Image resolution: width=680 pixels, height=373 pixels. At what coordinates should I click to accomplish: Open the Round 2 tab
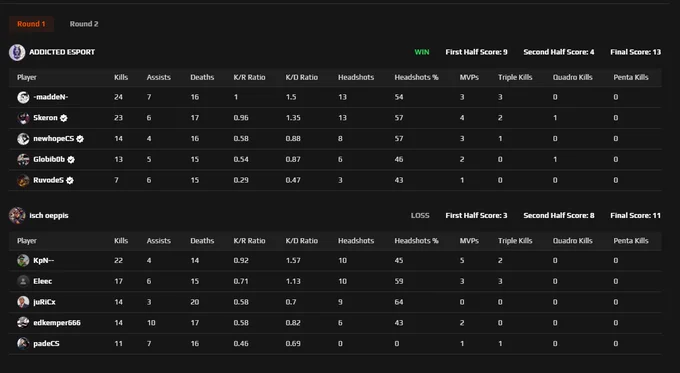[x=84, y=24]
